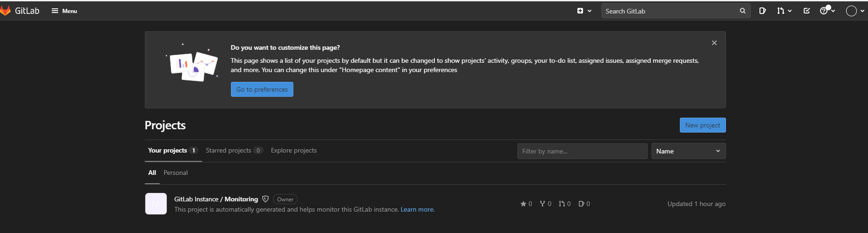Viewport: 868px width, 233px height.
Task: Open the Explore projects tab
Action: point(294,150)
